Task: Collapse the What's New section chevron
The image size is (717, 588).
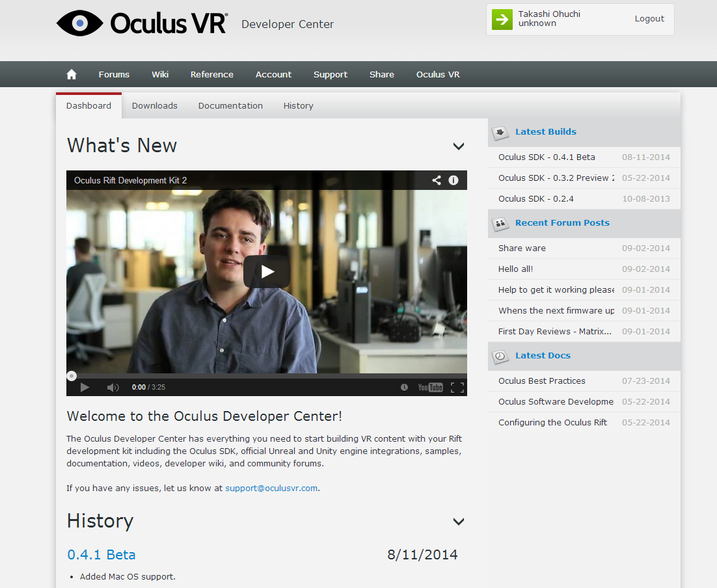Action: point(459,146)
